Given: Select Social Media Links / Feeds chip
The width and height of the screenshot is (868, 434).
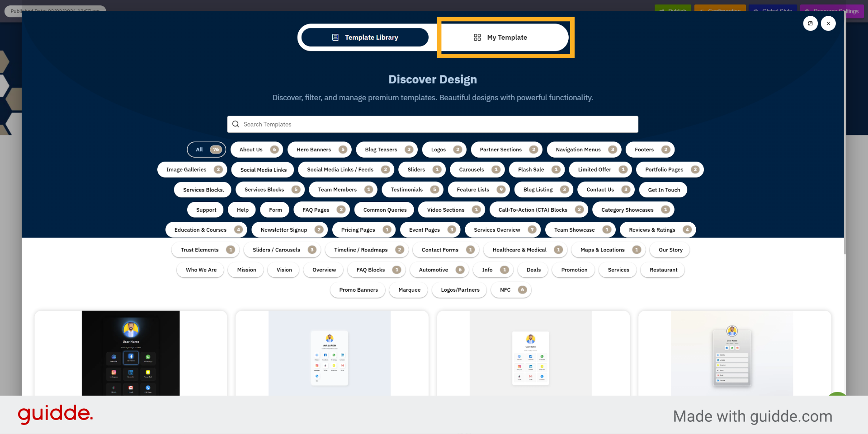Looking at the screenshot, I should click(346, 170).
